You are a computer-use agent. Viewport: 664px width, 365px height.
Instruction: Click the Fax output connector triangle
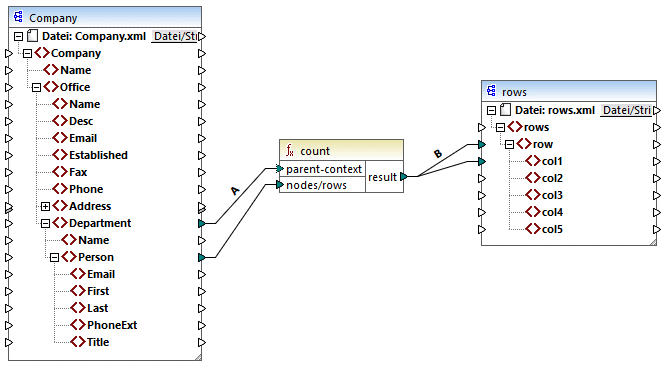202,172
